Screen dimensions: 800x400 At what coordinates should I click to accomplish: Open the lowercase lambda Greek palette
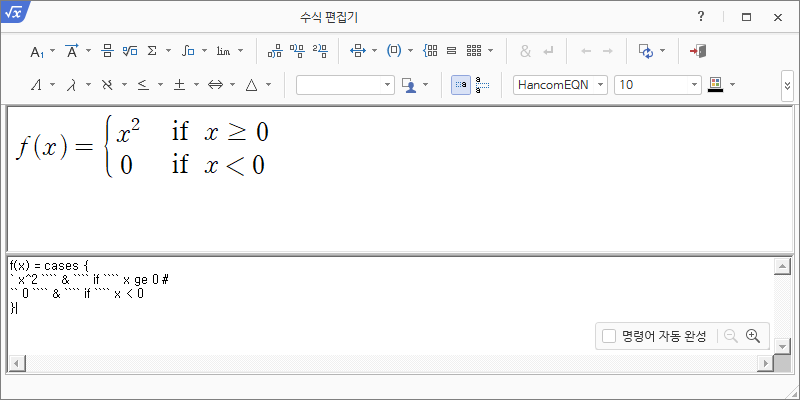coord(72,85)
